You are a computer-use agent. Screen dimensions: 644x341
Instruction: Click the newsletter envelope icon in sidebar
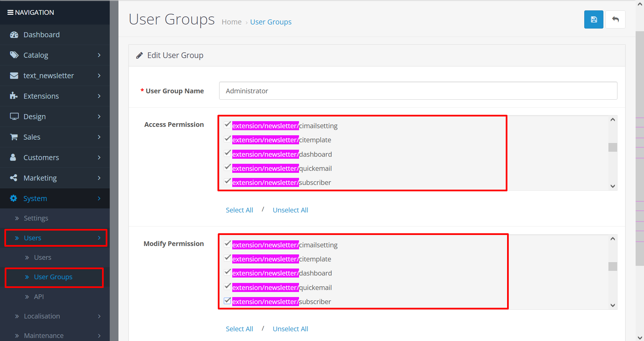pyautogui.click(x=14, y=76)
